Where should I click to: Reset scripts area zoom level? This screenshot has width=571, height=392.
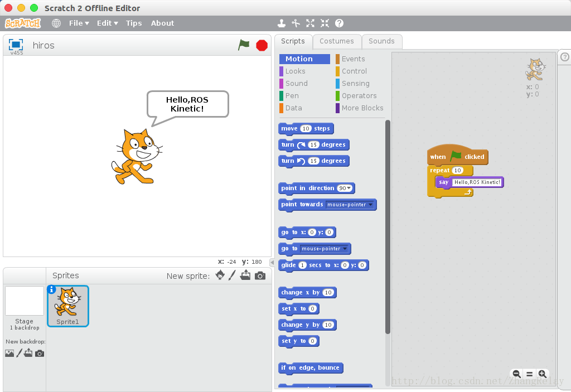tap(530, 374)
